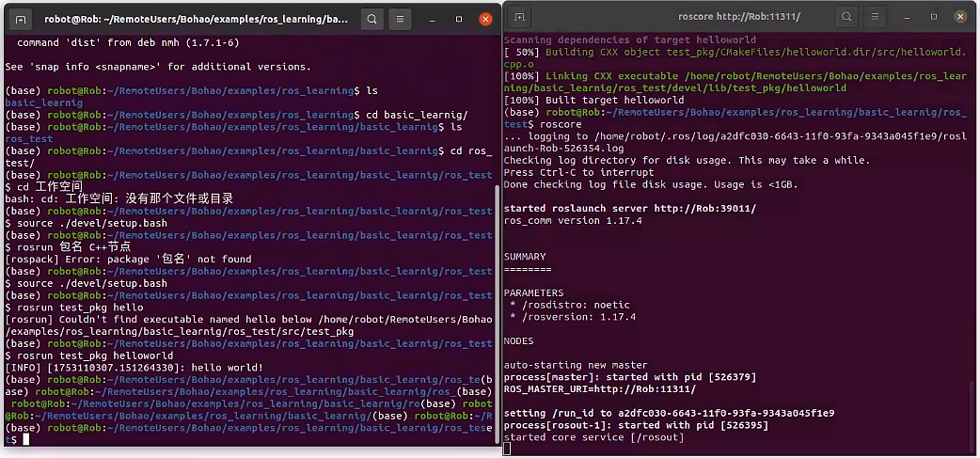980x458 pixels.
Task: Click 'rosrun test_pkg helloworld' command line
Action: click(x=88, y=356)
